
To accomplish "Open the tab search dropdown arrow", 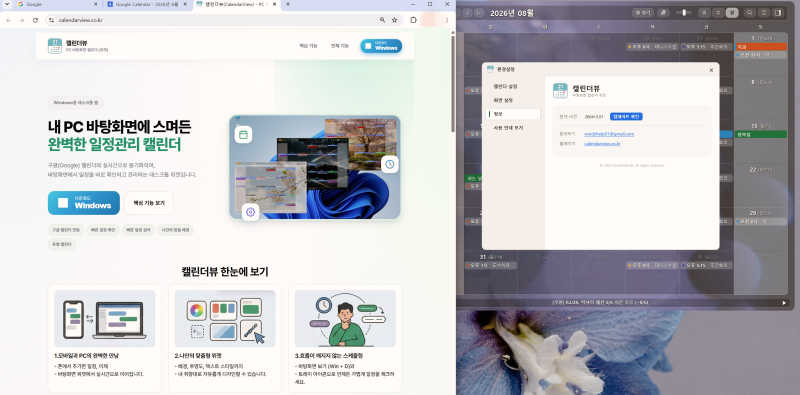I will pos(7,4).
